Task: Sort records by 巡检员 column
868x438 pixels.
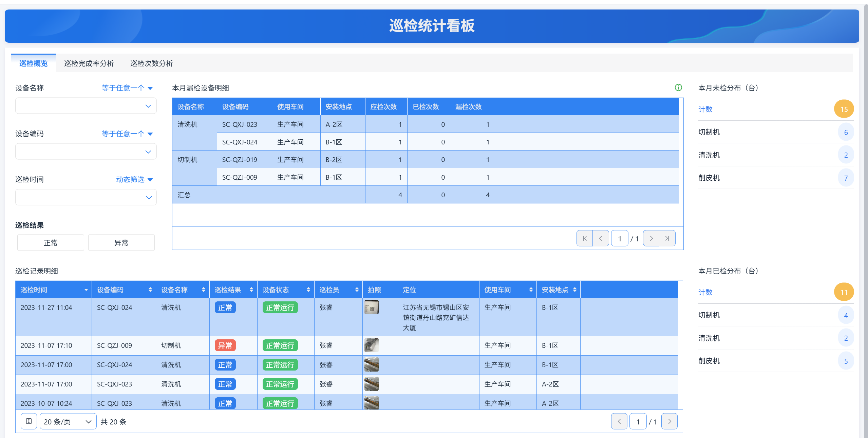Action: (357, 290)
